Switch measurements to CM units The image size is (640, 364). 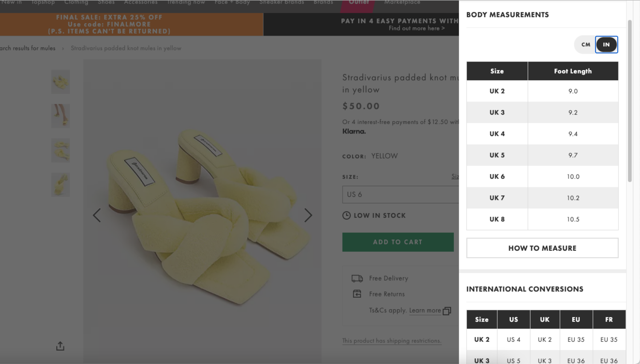click(586, 44)
